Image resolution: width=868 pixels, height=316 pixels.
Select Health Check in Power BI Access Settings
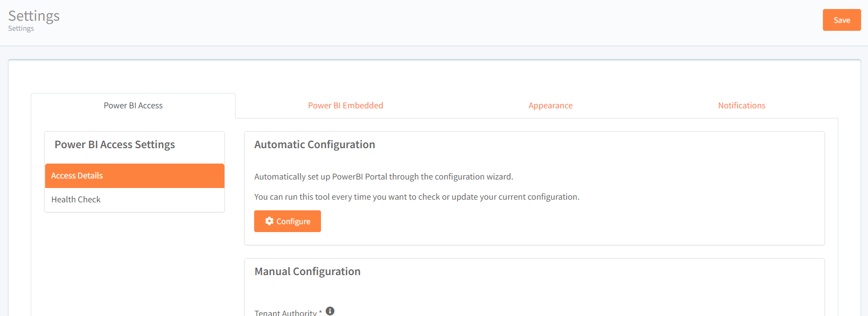coord(75,199)
